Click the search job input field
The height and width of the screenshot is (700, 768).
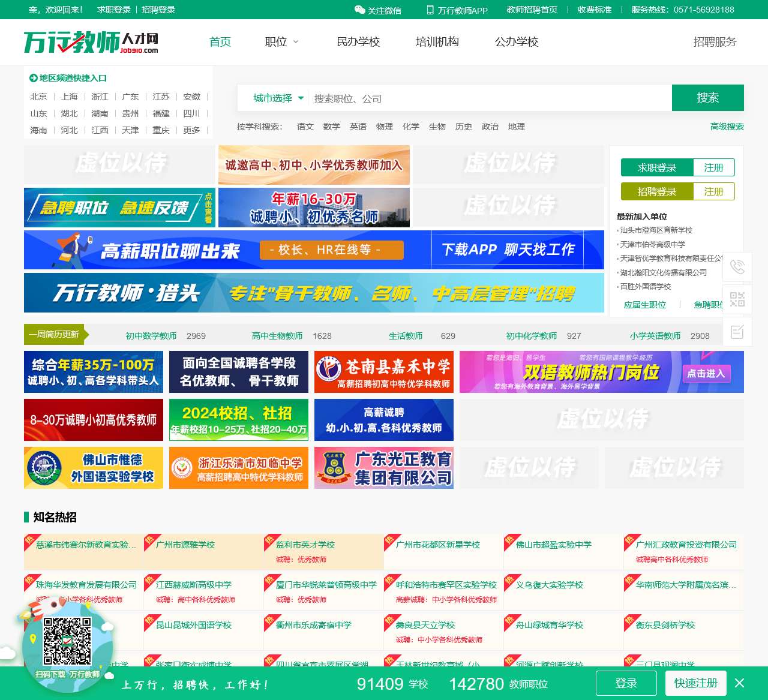coord(489,98)
